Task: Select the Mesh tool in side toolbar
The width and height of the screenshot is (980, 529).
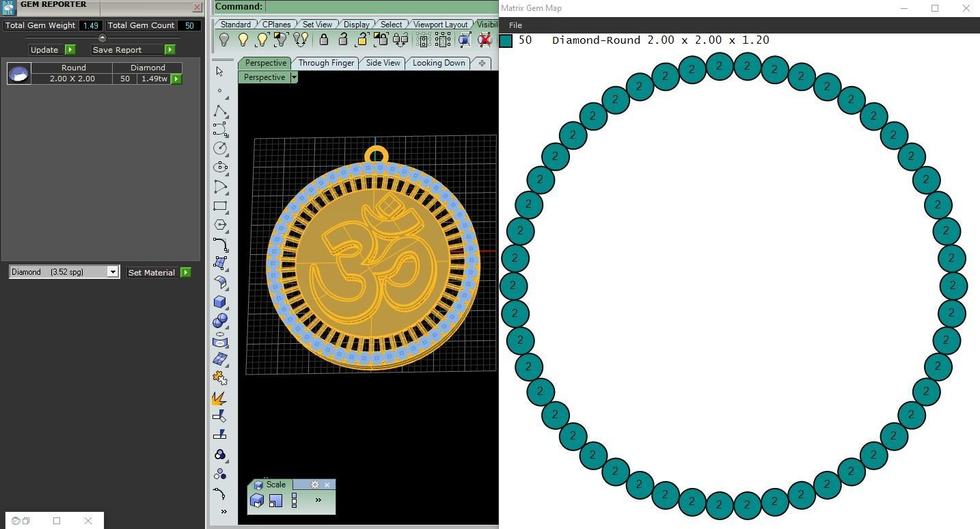Action: point(219,359)
